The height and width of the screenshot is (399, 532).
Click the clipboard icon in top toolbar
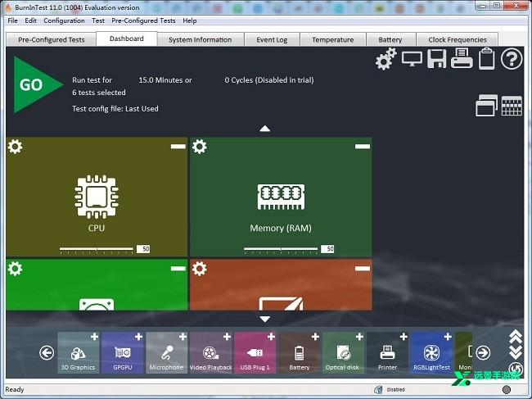pos(486,59)
